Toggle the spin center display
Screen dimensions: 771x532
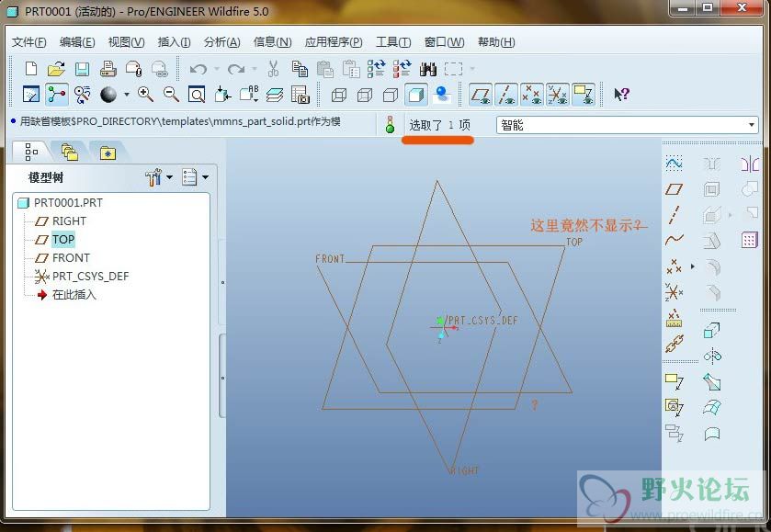coord(57,94)
